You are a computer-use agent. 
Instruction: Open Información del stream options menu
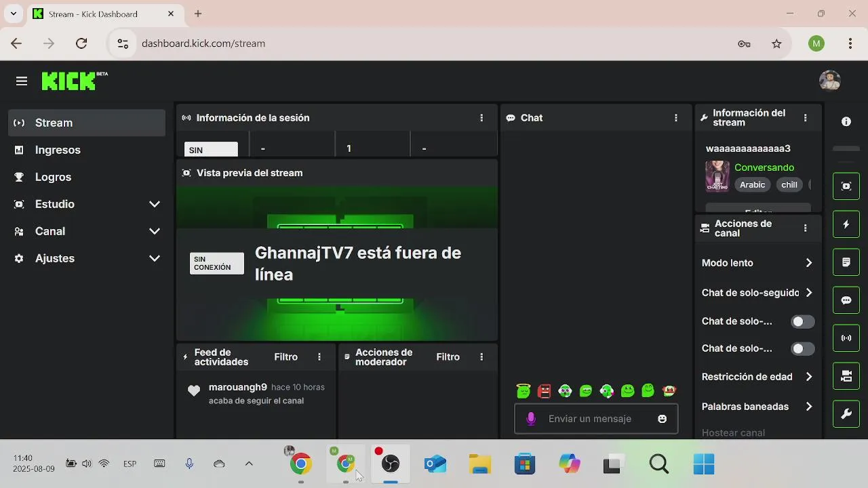click(805, 118)
